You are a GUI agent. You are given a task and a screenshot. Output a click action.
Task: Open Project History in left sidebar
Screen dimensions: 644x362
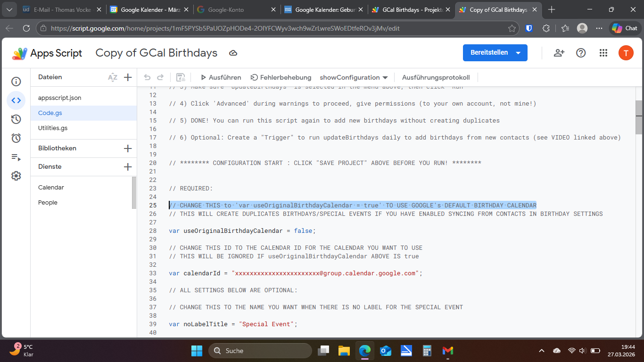pos(16,119)
